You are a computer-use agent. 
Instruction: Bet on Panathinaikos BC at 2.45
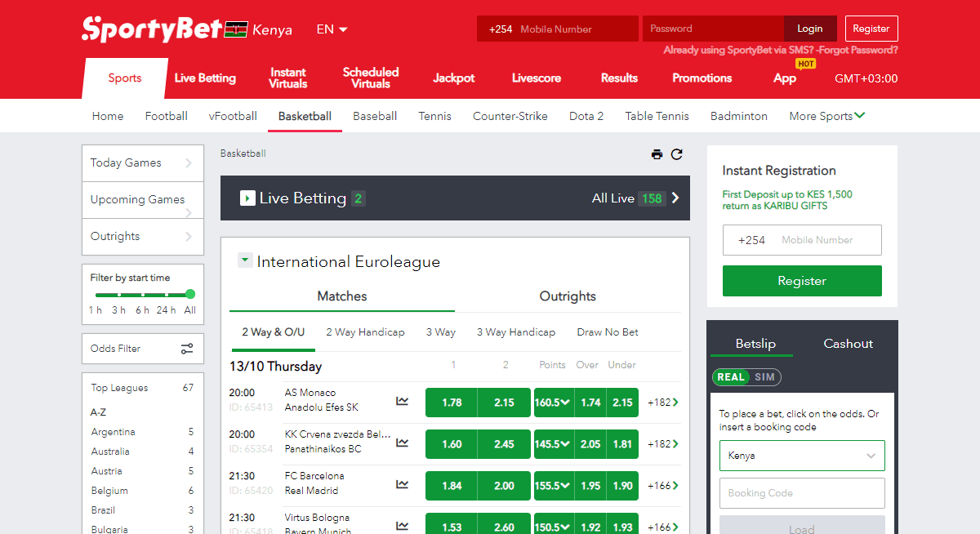tap(504, 444)
